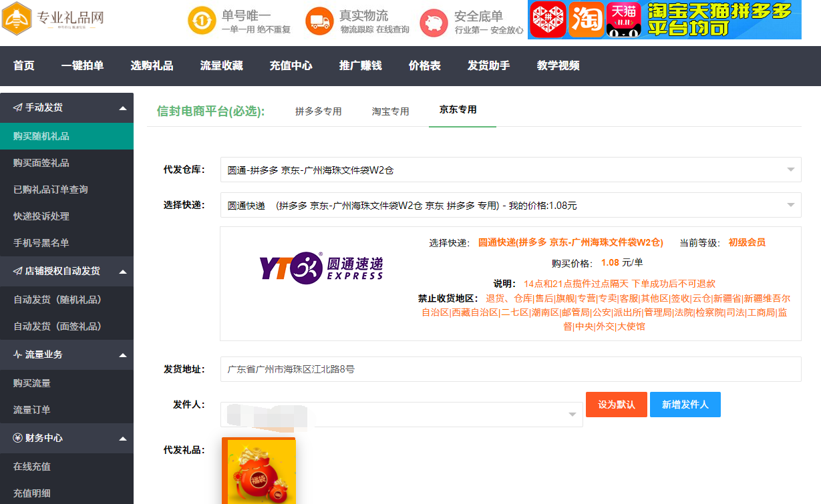Click the 专业礼品网 bee logo
This screenshot has height=504, width=821.
click(17, 19)
